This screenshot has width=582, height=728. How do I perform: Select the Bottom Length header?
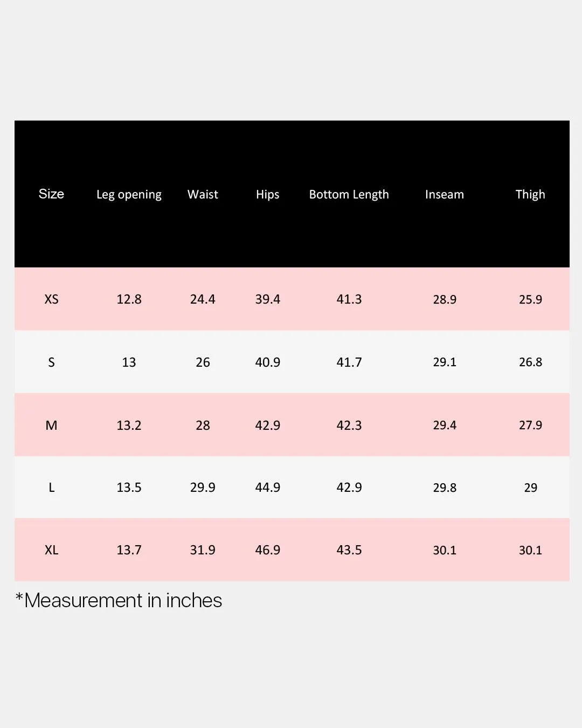point(349,195)
